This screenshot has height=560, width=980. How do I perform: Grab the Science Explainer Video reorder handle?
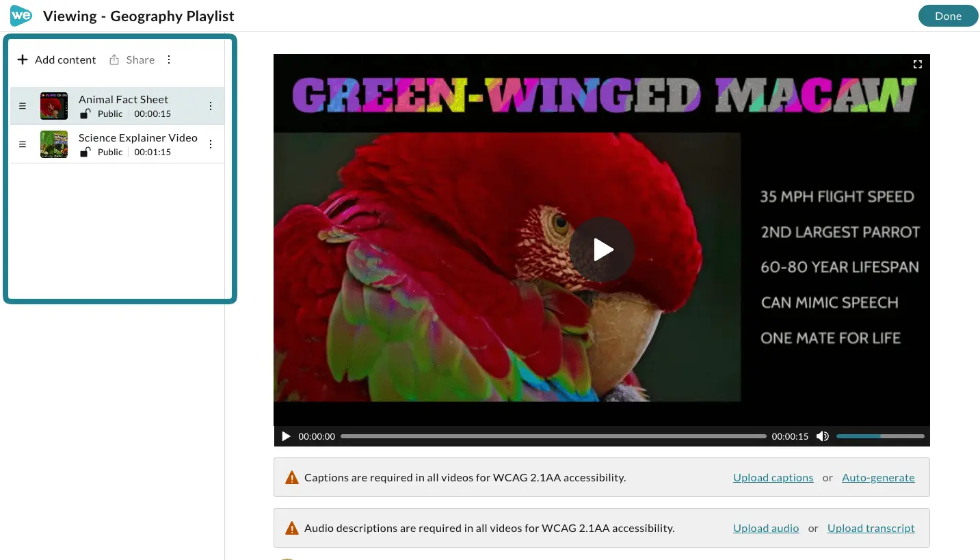click(22, 144)
